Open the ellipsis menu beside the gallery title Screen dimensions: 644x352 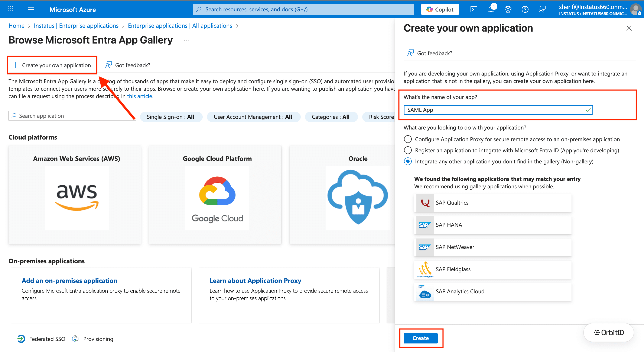(x=186, y=40)
